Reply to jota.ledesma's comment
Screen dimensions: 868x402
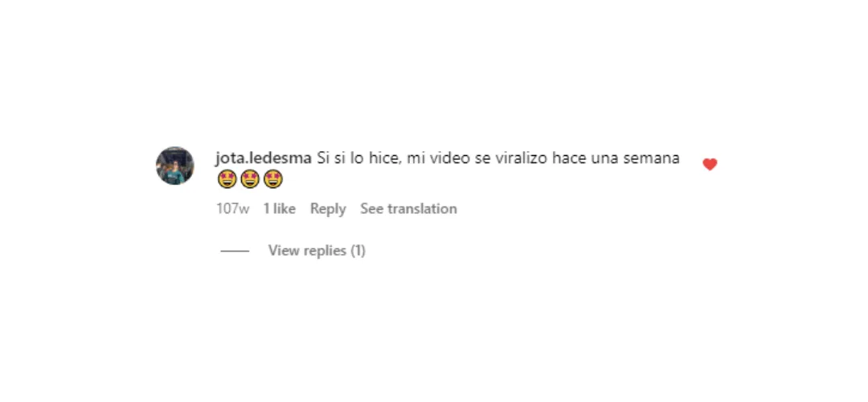point(328,209)
